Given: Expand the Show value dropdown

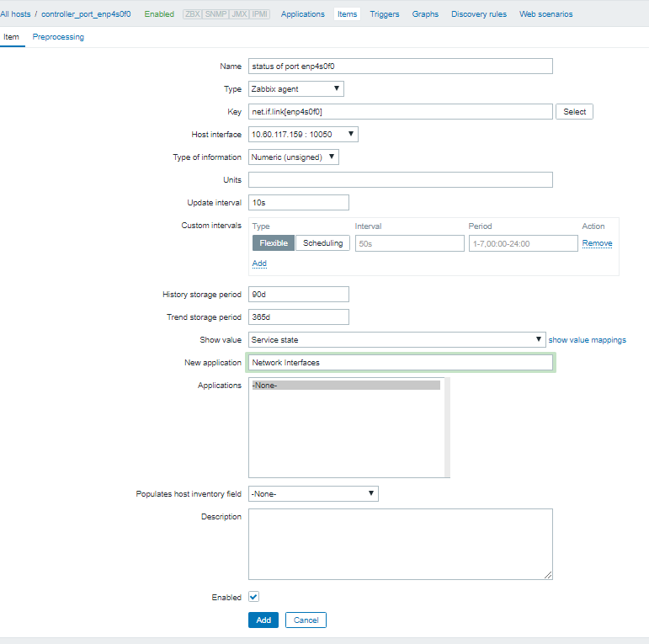Looking at the screenshot, I should click(x=396, y=340).
